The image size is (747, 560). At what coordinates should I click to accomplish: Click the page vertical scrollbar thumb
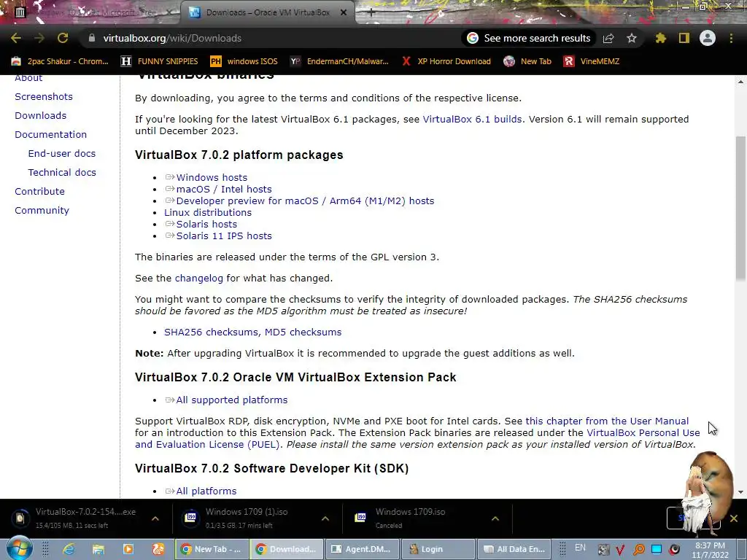(740, 207)
